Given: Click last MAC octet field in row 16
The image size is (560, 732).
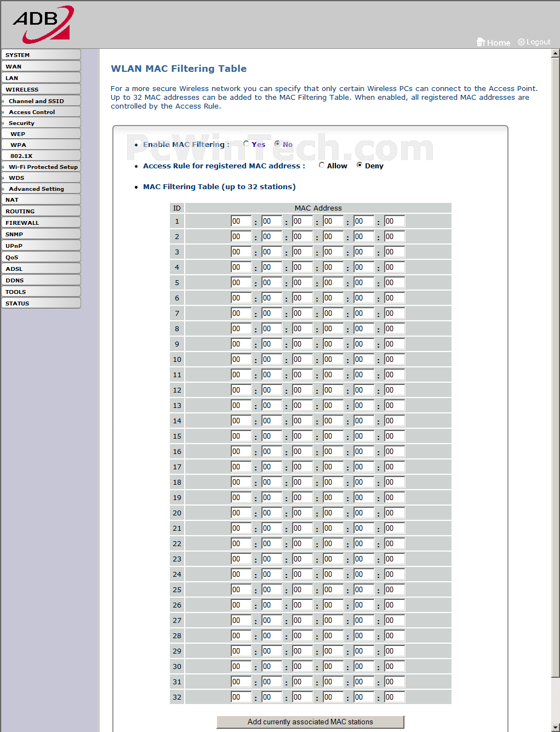Looking at the screenshot, I should click(395, 451).
